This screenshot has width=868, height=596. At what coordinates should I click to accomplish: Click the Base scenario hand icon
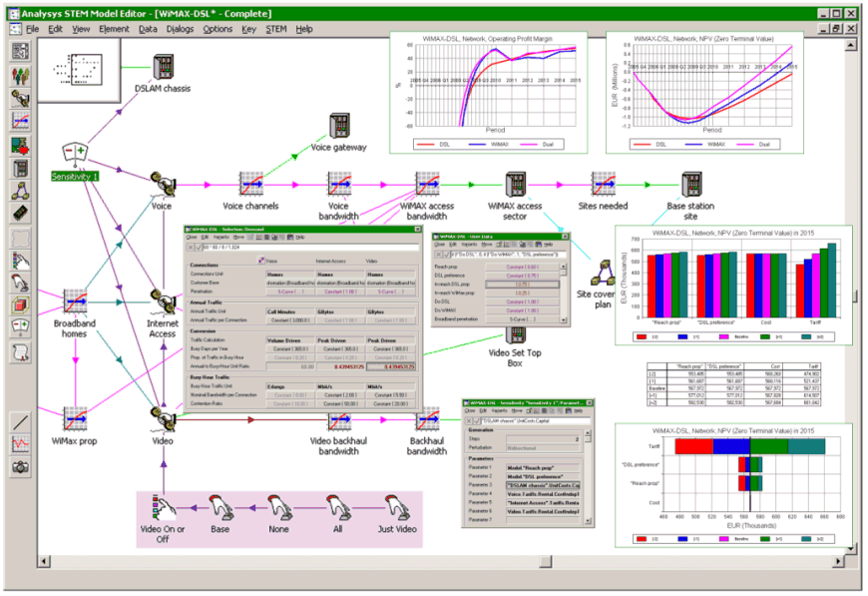click(220, 507)
